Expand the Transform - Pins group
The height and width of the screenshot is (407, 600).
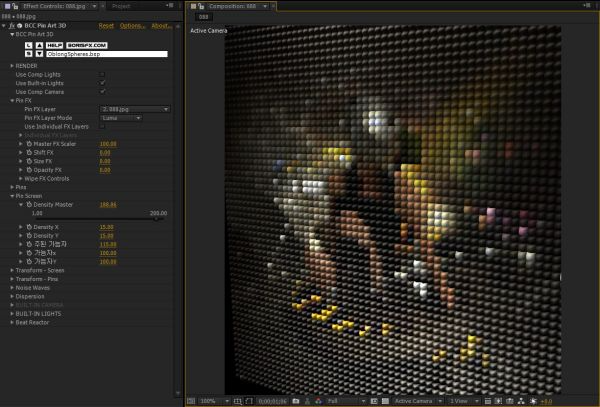coord(12,279)
